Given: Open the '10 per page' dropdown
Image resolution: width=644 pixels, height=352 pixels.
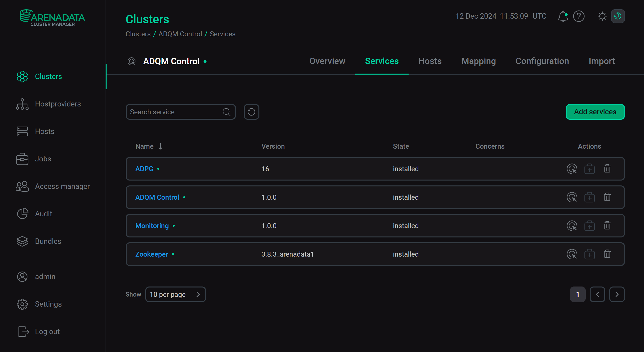Looking at the screenshot, I should [x=175, y=294].
